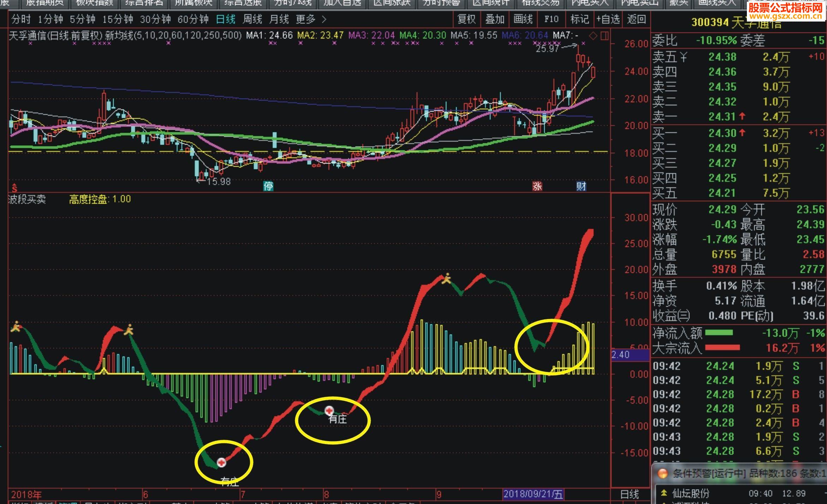Click the blue 财 marker below candles
The height and width of the screenshot is (504, 827).
(581, 186)
